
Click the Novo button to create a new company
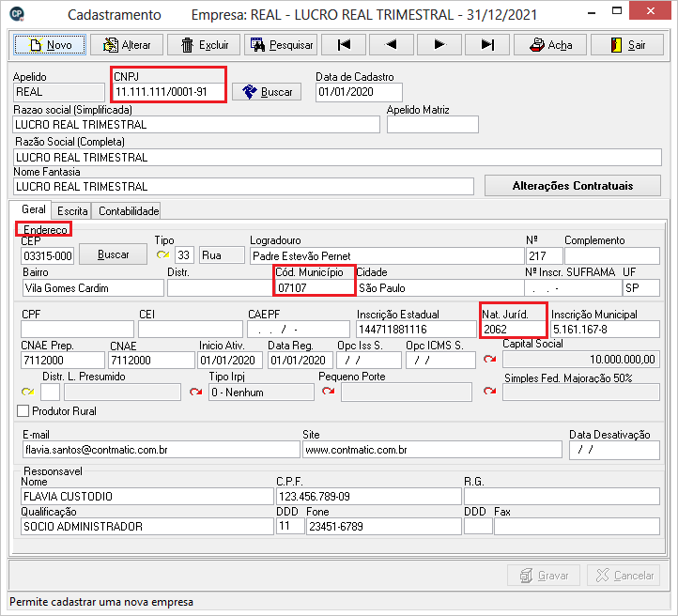tap(50, 45)
